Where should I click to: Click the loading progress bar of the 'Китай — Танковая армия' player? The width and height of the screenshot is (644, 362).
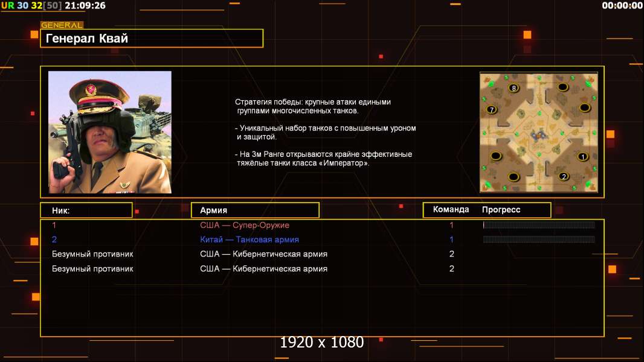[x=539, y=240]
